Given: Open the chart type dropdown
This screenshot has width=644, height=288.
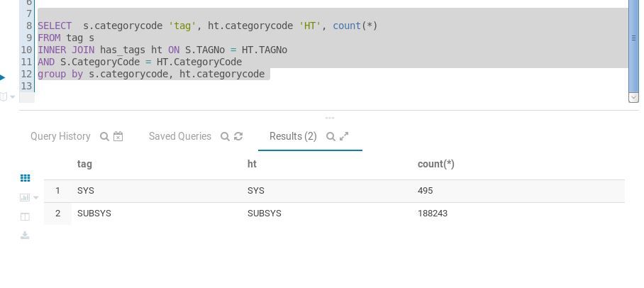Looking at the screenshot, I should [29, 197].
